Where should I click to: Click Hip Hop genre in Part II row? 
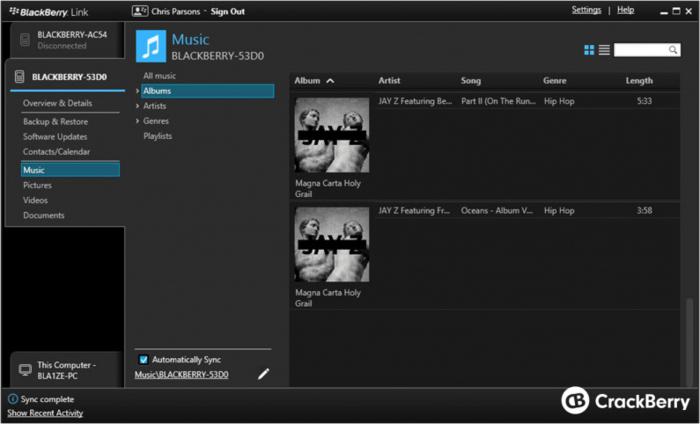[x=559, y=101]
